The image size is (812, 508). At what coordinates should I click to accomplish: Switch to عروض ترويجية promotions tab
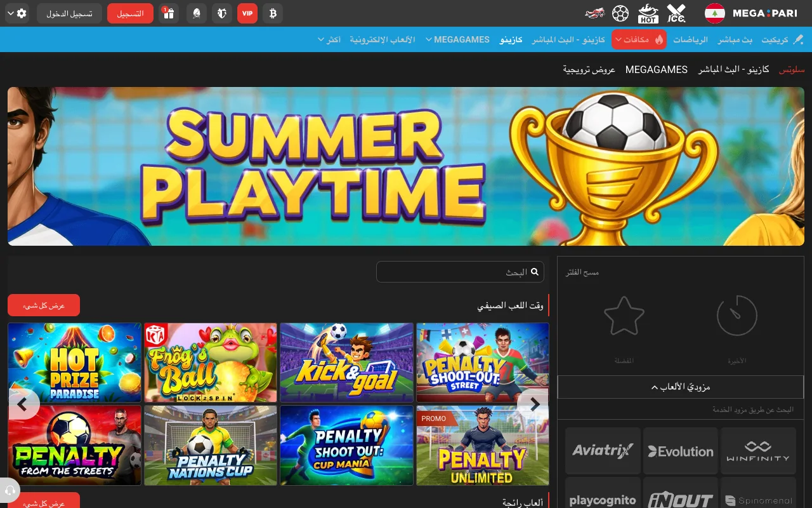point(589,69)
